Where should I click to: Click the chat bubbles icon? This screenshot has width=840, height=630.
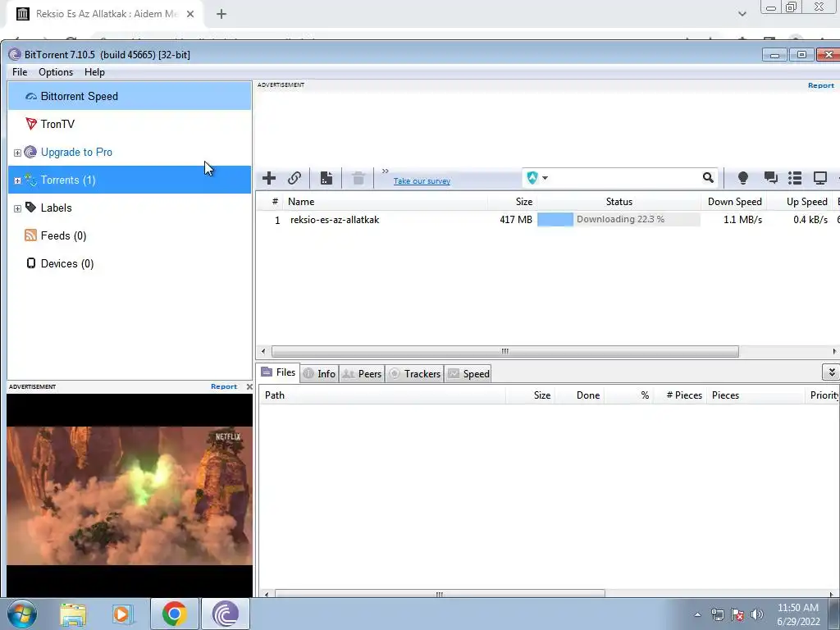click(x=771, y=178)
